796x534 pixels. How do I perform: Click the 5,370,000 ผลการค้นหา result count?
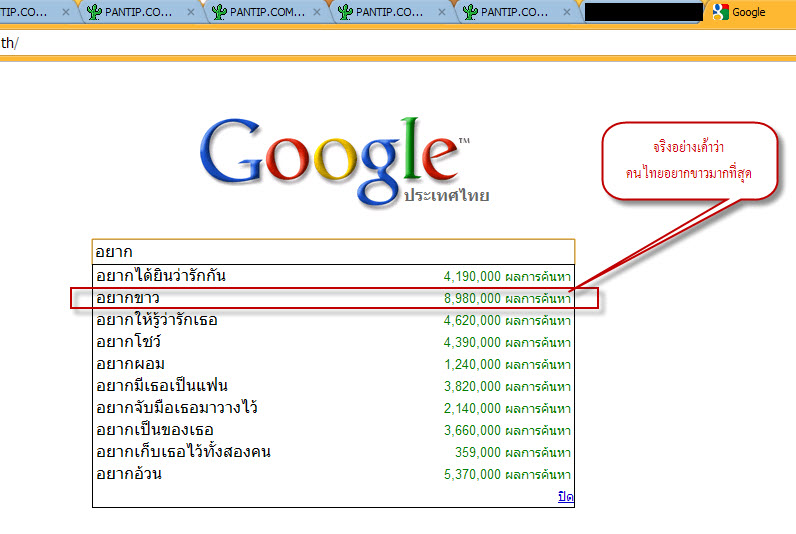(507, 475)
